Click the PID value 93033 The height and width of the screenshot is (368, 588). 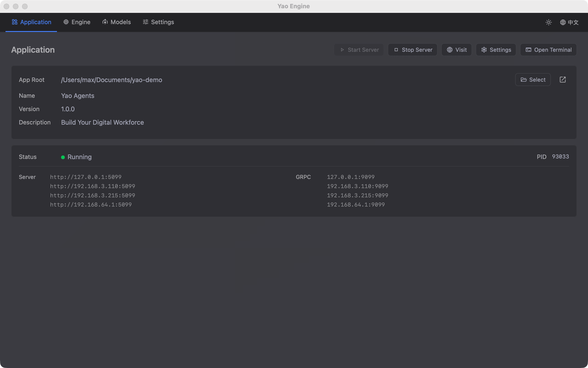(560, 157)
